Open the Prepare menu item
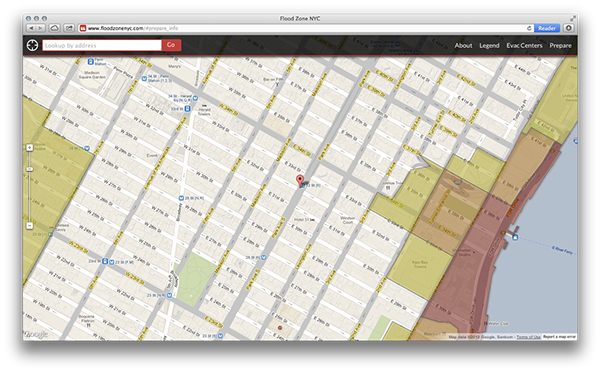Viewport: 600px width, 372px height. pyautogui.click(x=560, y=46)
